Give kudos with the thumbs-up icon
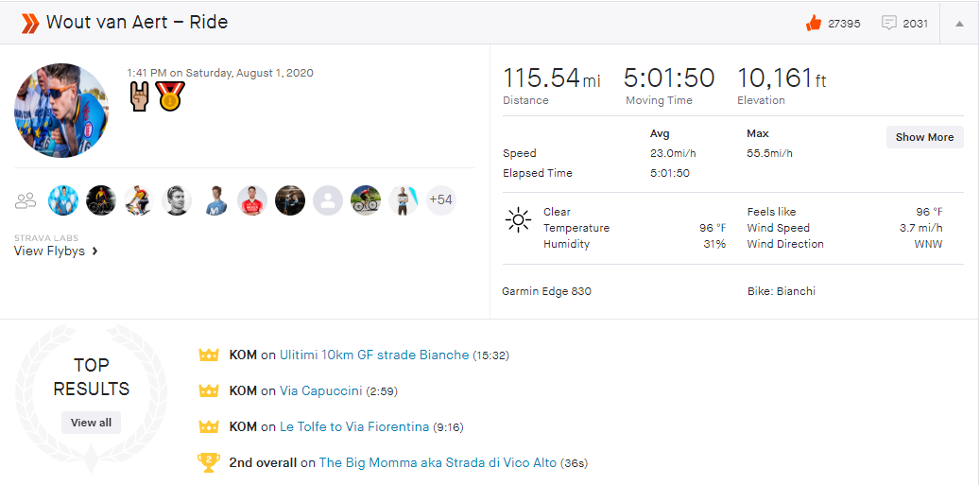 [814, 24]
